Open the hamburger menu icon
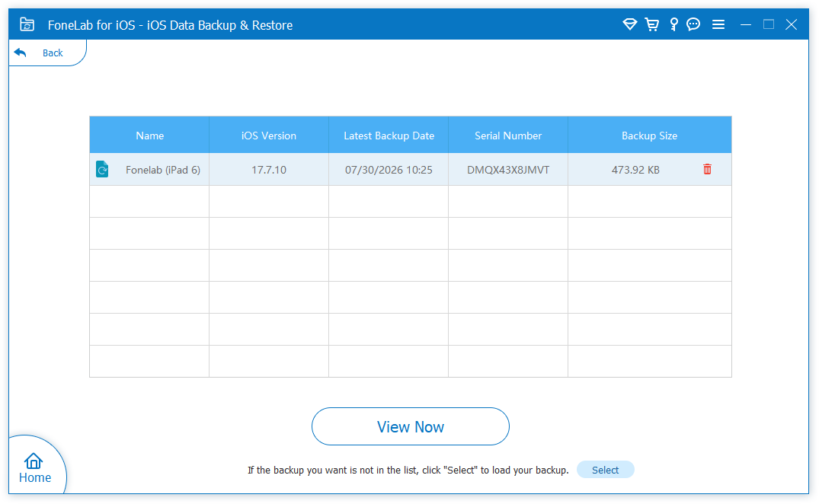Screen dimensions: 819x504 (718, 24)
